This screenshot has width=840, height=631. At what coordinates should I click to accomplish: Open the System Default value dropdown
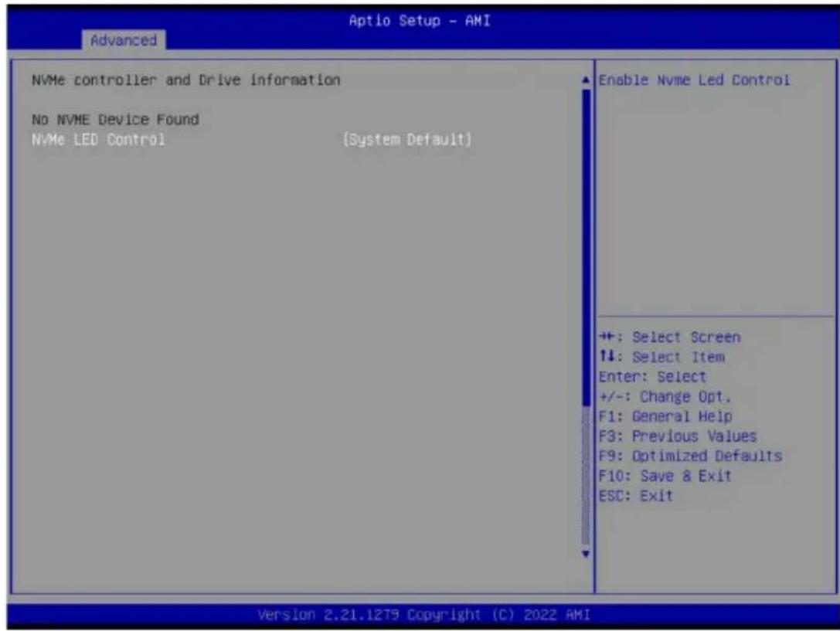tap(407, 140)
